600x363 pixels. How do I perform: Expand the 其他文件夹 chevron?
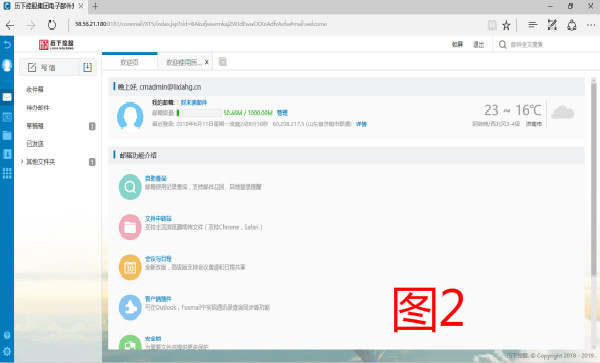click(22, 161)
